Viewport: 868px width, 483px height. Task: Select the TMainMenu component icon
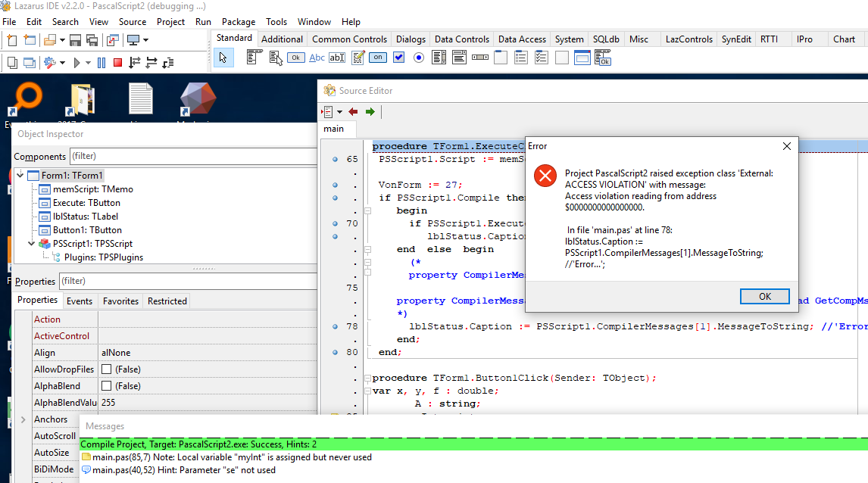pos(254,58)
